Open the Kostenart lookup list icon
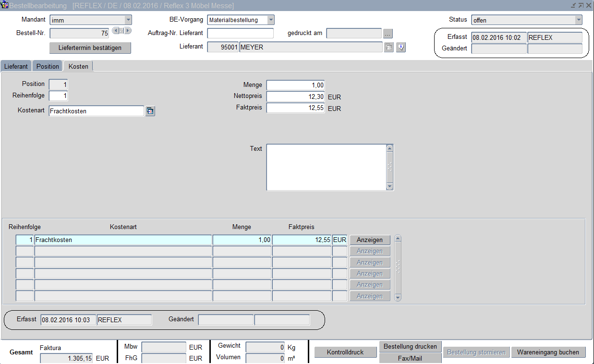The width and height of the screenshot is (594, 364). [x=150, y=111]
